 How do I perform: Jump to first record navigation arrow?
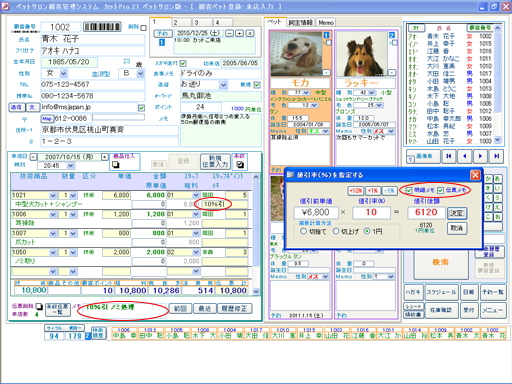449,156
